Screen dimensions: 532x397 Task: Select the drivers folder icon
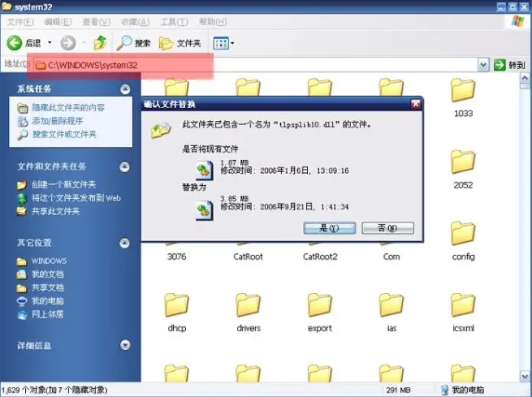tap(249, 305)
